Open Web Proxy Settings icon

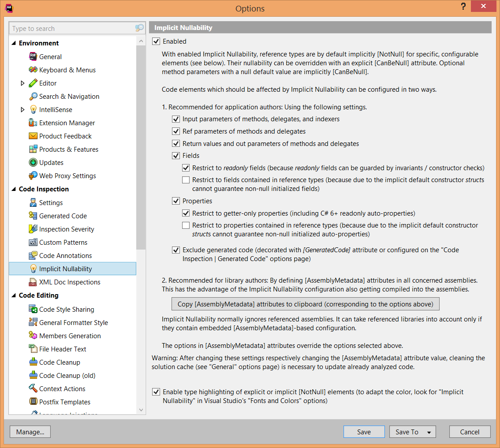pos(33,175)
